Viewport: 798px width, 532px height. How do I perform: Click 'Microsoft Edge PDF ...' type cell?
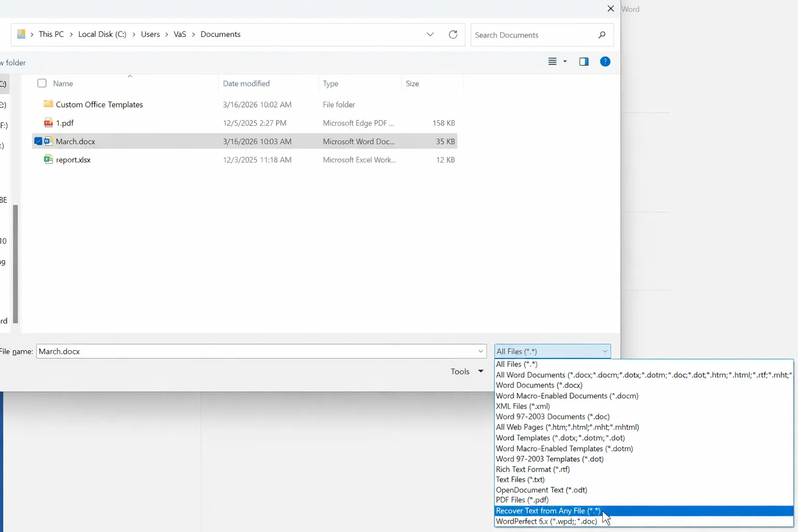358,123
